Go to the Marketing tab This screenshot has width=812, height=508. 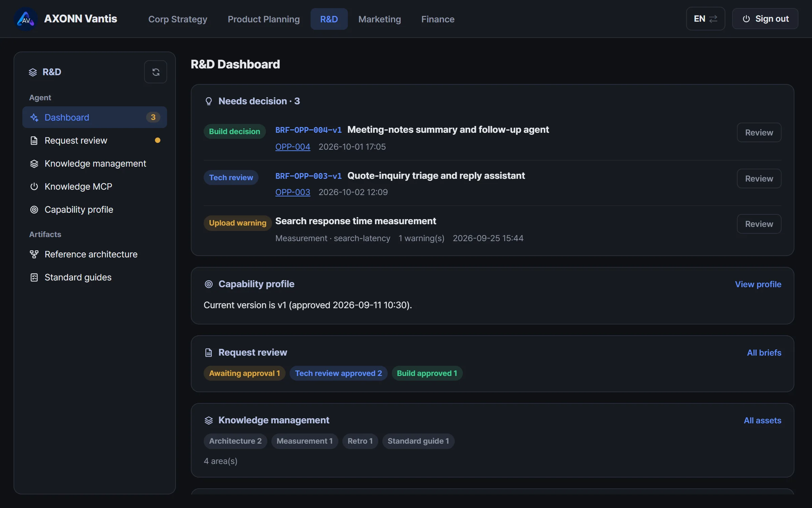pyautogui.click(x=380, y=19)
